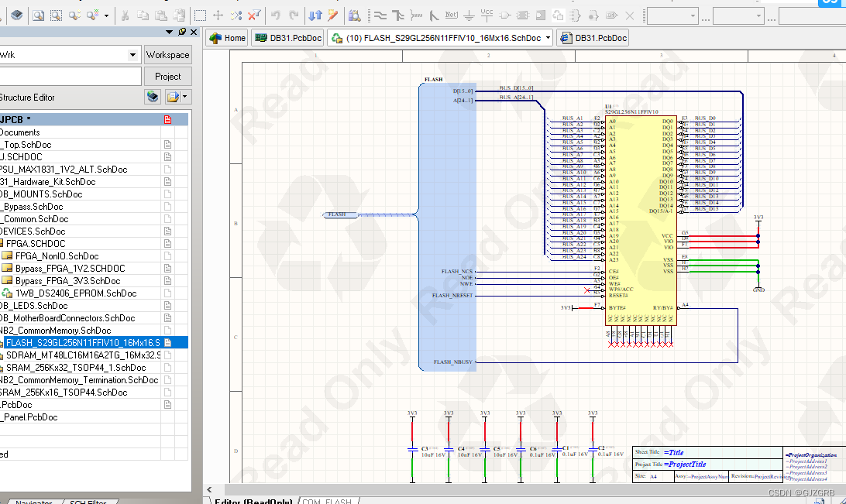Click the Undo arrow icon
This screenshot has height=504, width=846.
(277, 15)
